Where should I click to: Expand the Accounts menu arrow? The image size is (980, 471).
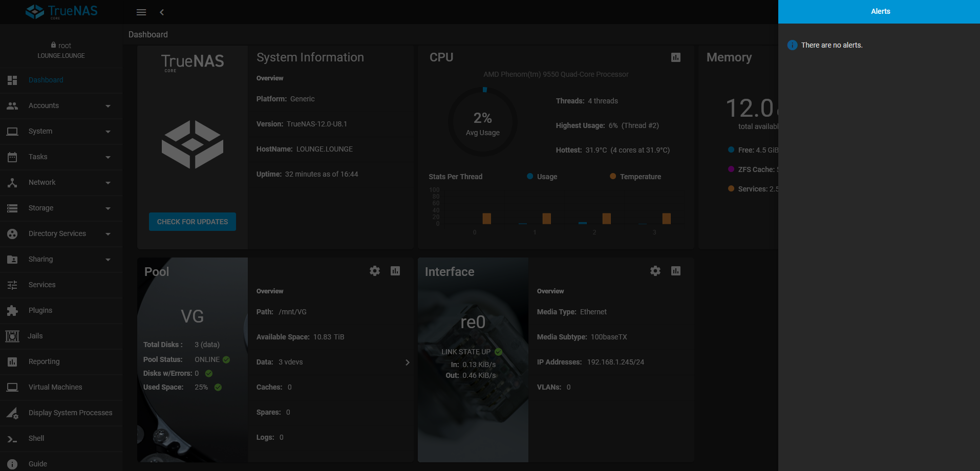click(108, 106)
